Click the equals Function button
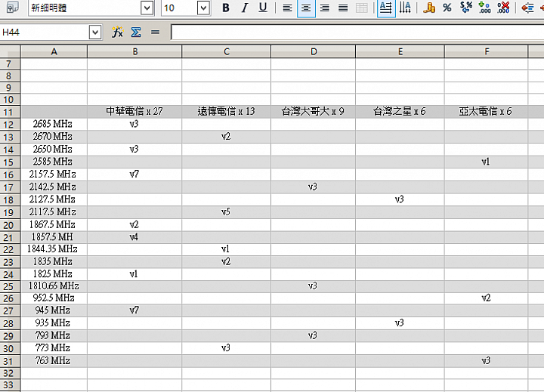The image size is (544, 392). pyautogui.click(x=155, y=32)
